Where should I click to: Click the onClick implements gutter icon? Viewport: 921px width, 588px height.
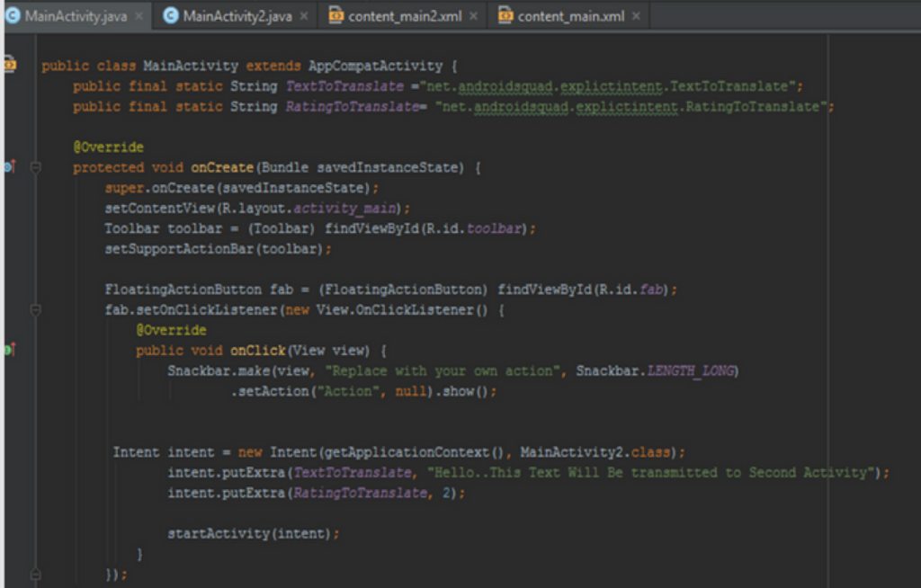tap(9, 350)
